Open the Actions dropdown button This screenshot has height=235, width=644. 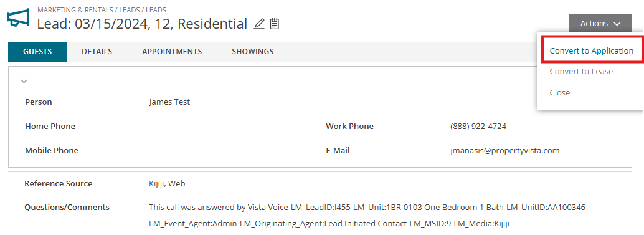pyautogui.click(x=600, y=24)
